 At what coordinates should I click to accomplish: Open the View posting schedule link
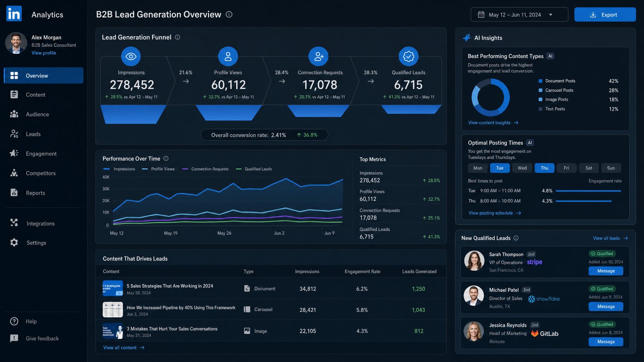pyautogui.click(x=495, y=213)
